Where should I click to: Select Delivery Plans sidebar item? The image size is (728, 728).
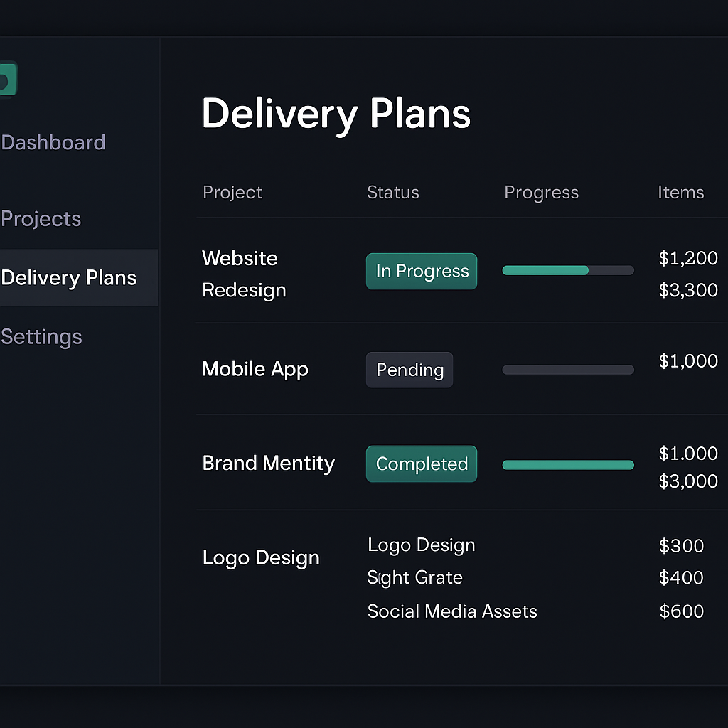pyautogui.click(x=79, y=278)
